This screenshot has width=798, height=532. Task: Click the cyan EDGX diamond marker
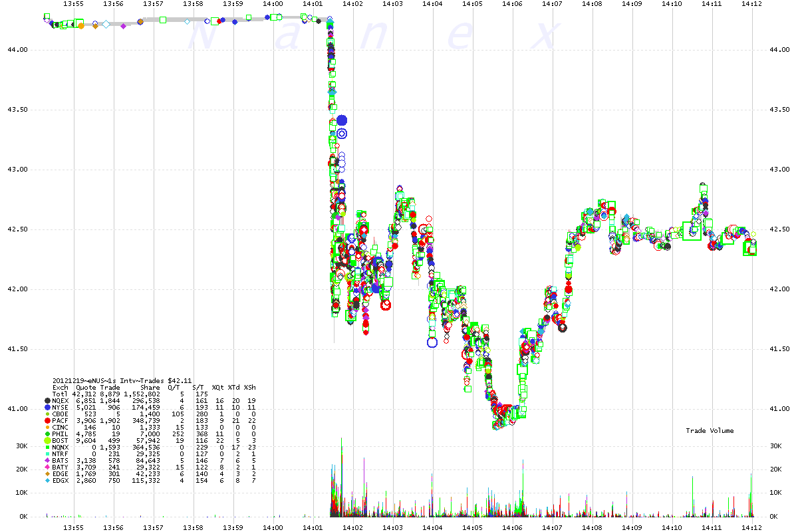[x=47, y=480]
